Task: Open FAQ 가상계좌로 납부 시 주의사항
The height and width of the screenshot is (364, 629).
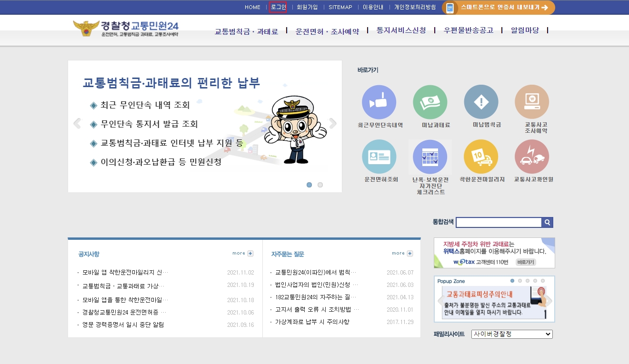Action: click(x=312, y=322)
